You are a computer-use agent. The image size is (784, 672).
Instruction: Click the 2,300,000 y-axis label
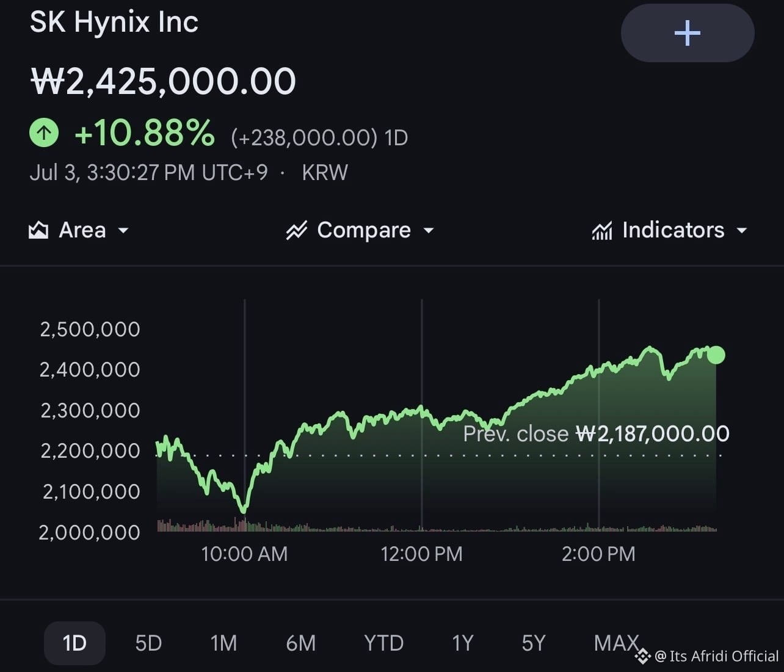click(x=90, y=410)
